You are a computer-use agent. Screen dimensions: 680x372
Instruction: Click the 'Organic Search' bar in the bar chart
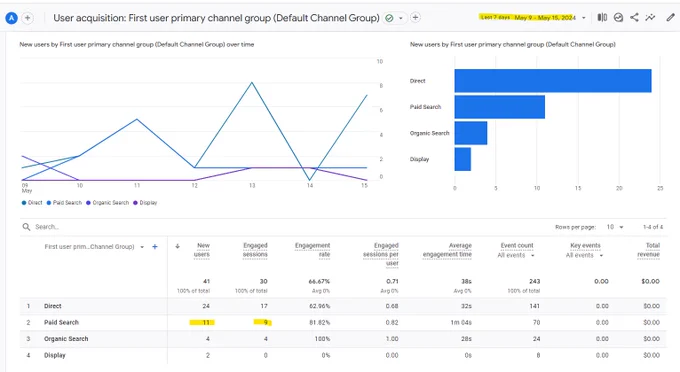(471, 133)
